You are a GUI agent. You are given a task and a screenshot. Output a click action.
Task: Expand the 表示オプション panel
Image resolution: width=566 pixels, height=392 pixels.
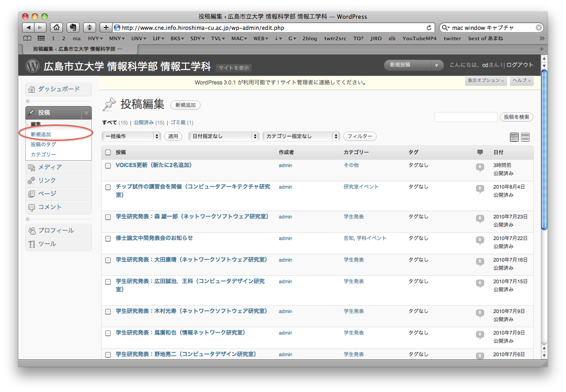[486, 81]
